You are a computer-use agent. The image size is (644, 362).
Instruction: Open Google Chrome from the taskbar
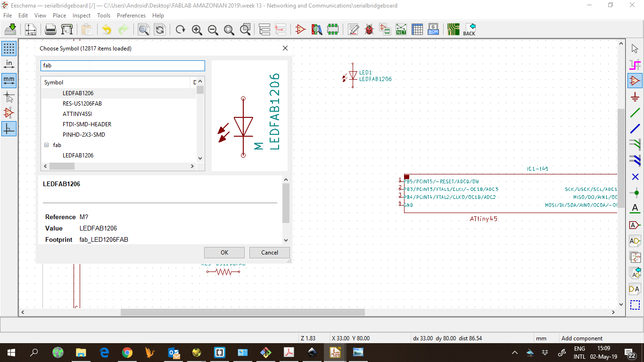(127, 353)
